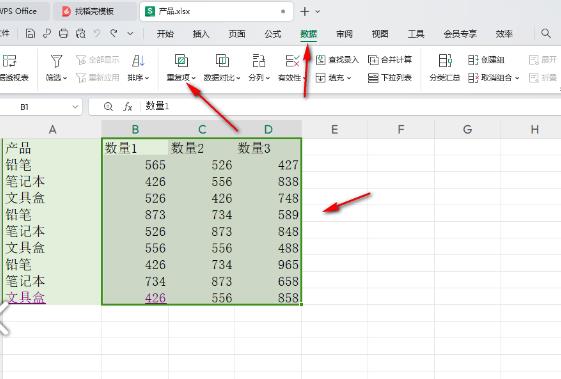Select the 产品.xlsx document tab
The image size is (561, 379).
point(216,11)
